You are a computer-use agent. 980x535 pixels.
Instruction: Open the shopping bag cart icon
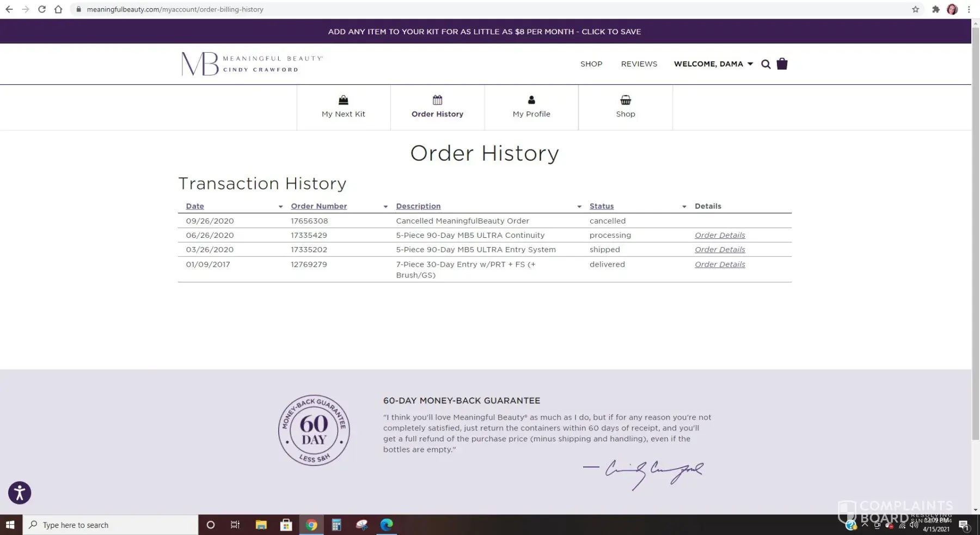click(782, 64)
